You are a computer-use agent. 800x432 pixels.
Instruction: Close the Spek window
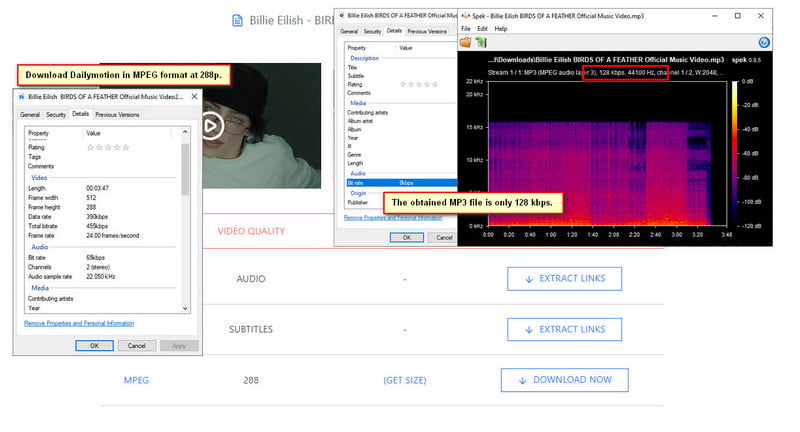[x=761, y=16]
